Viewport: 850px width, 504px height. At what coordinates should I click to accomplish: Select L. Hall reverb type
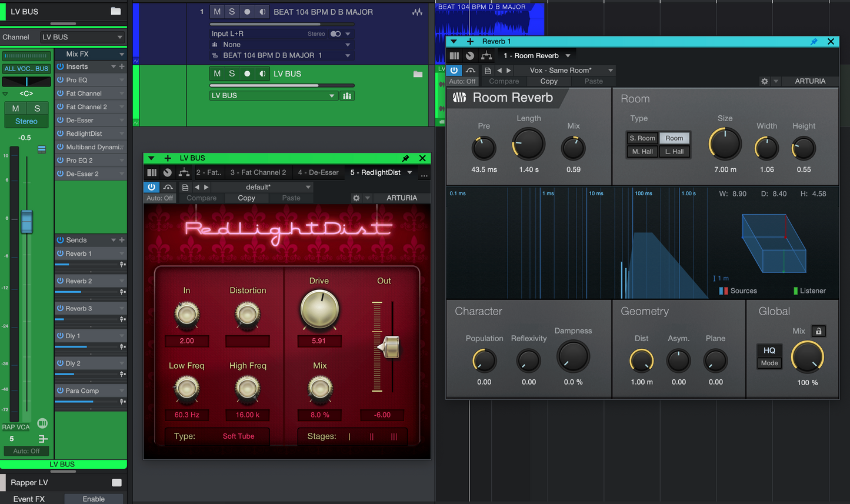tap(674, 152)
